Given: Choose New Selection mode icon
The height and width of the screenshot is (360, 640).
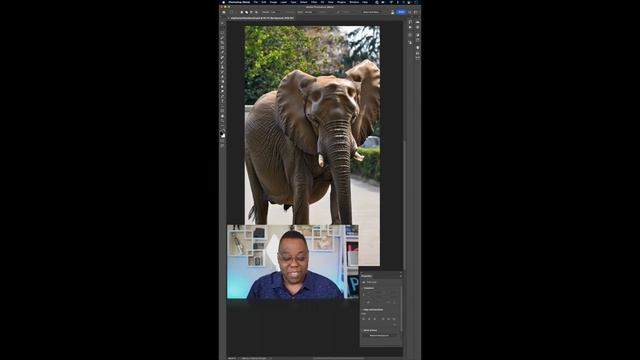Looking at the screenshot, I should (x=242, y=12).
